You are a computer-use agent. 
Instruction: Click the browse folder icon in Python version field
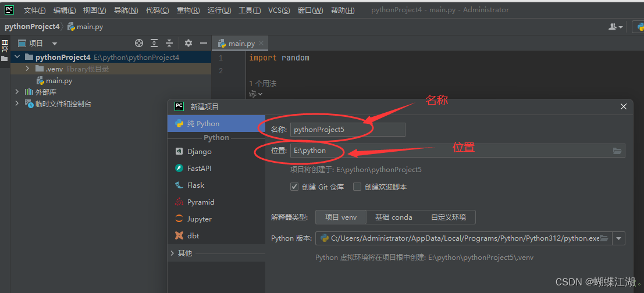click(x=604, y=238)
